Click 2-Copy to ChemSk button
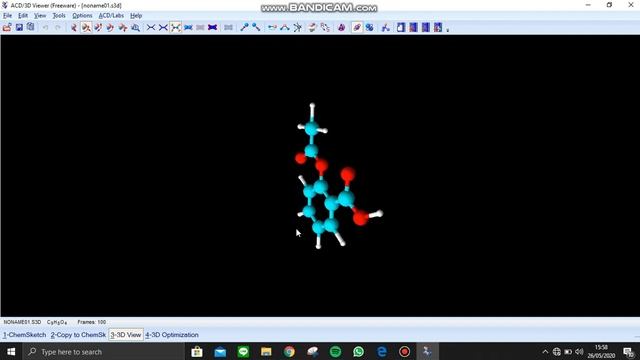Viewport: 640px width, 360px height. pos(78,335)
